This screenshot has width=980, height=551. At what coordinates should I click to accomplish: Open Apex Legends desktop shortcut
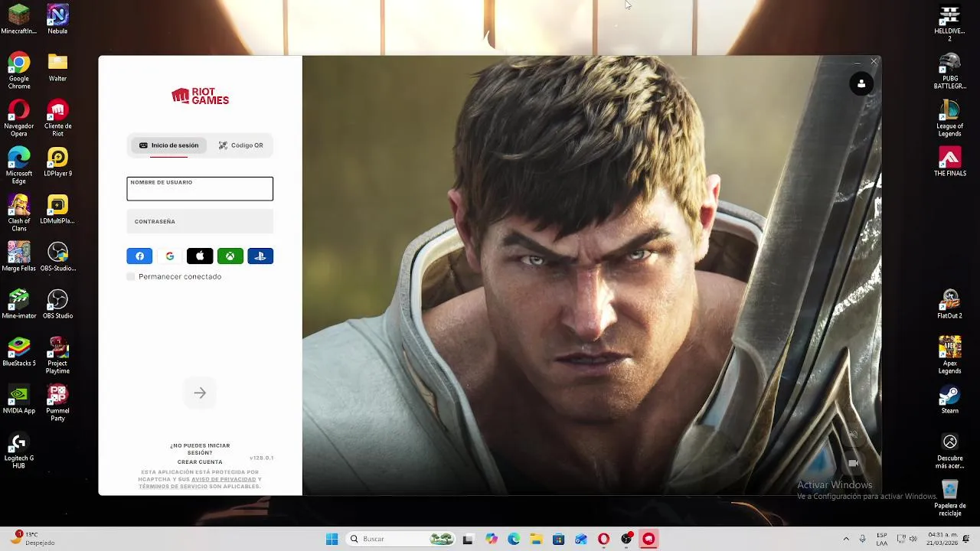tap(949, 356)
